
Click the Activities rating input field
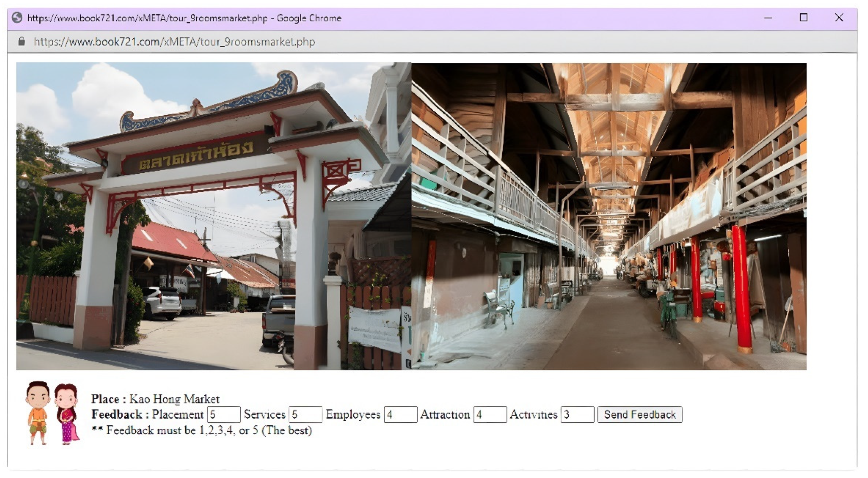(x=577, y=414)
